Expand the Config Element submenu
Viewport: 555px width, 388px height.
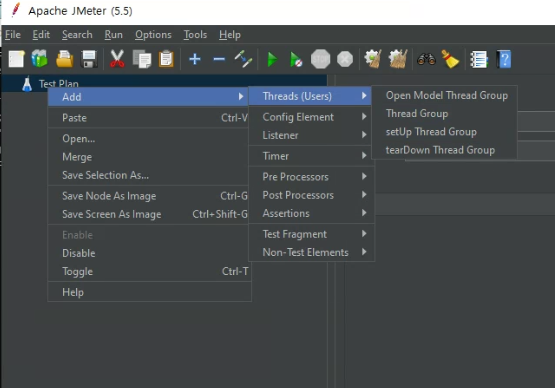(311, 117)
